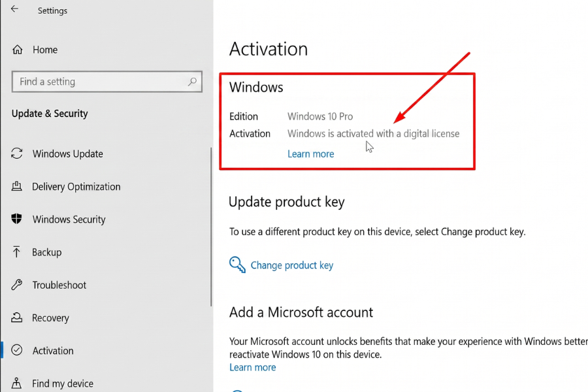Open the Troubleshoot section
Screen dimensions: 588x392
[59, 285]
